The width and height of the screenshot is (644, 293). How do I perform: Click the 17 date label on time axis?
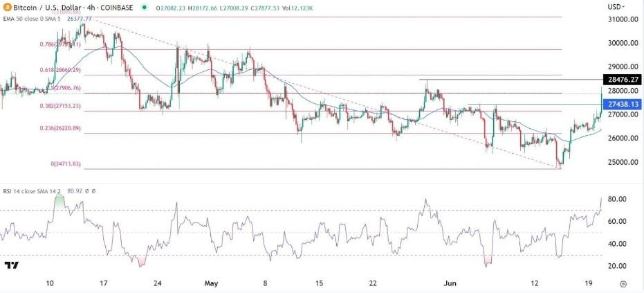click(x=104, y=283)
